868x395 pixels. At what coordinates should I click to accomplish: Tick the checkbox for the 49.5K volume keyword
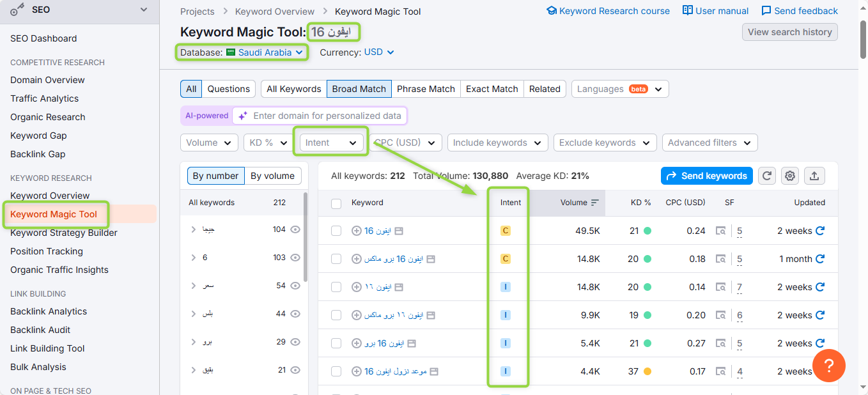(336, 231)
